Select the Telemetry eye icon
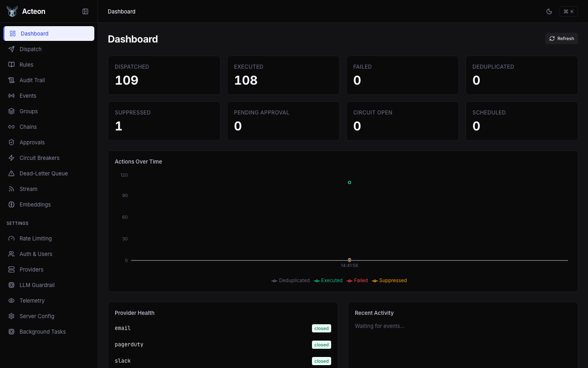This screenshot has width=588, height=368. (x=11, y=301)
